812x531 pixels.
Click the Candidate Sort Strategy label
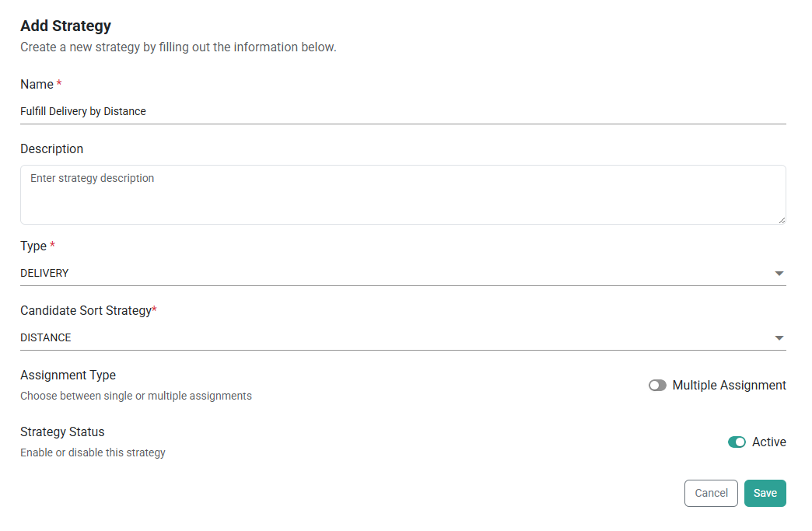[86, 310]
